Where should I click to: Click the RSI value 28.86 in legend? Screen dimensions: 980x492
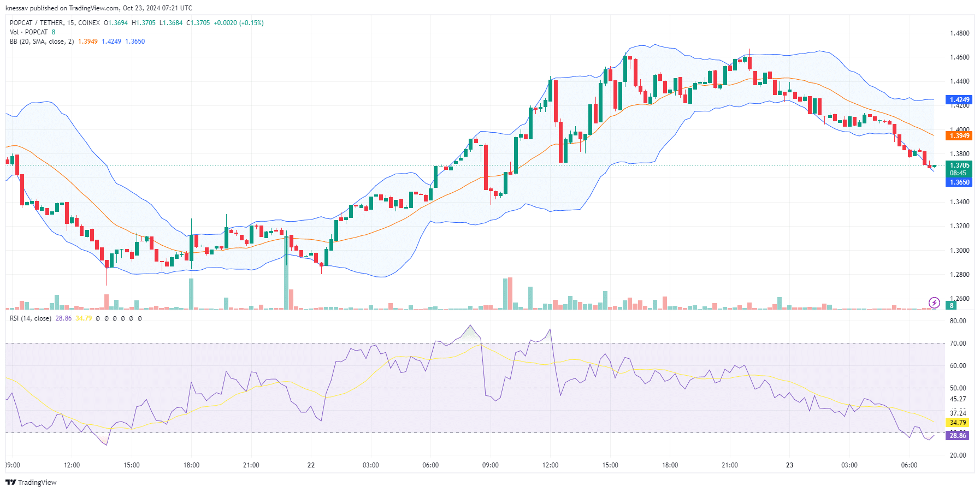click(63, 318)
